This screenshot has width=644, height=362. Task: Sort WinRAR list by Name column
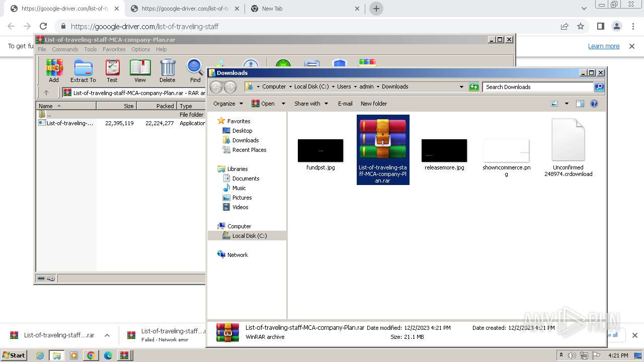click(x=66, y=106)
